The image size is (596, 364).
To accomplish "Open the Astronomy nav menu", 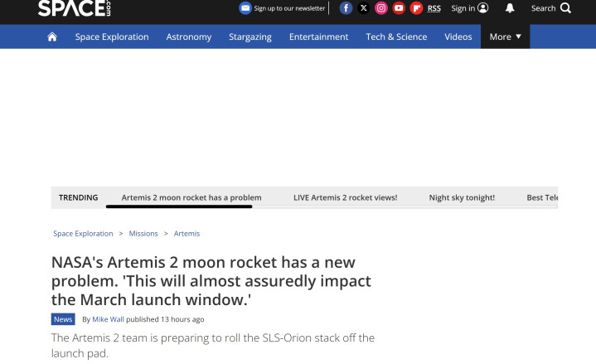I will (188, 36).
